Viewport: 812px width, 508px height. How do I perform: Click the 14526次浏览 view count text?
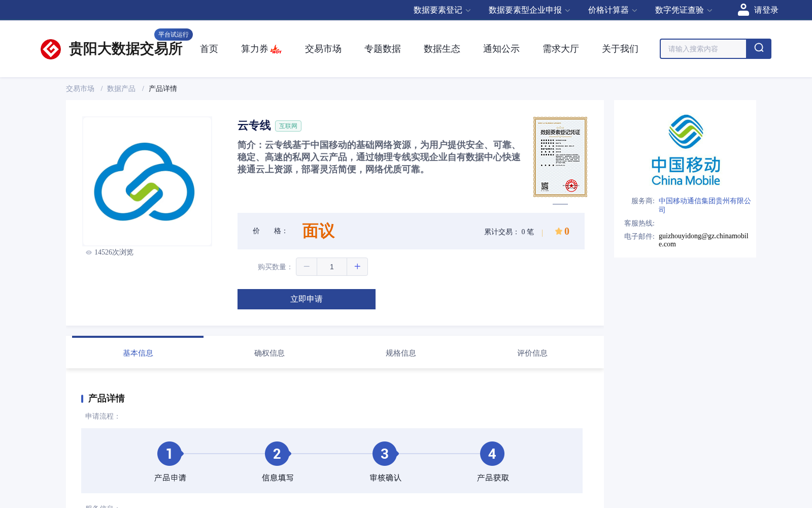point(114,252)
